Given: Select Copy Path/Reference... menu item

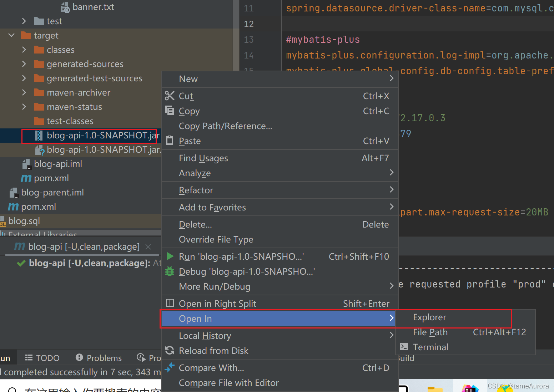Looking at the screenshot, I should click(280, 126).
